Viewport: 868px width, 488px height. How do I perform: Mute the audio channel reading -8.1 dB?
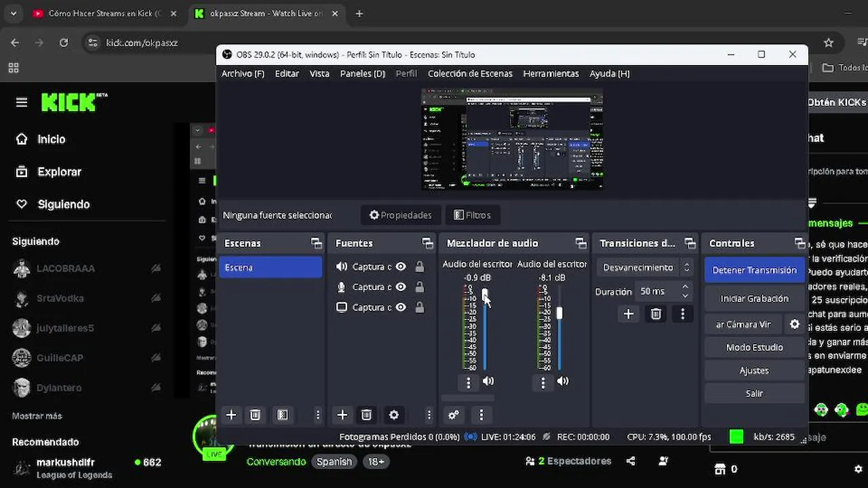point(563,382)
